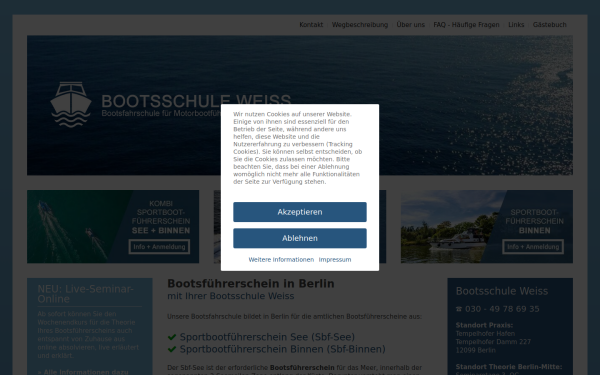
Task: Click the Bootsführerschein in Berlin heading
Action: [251, 284]
